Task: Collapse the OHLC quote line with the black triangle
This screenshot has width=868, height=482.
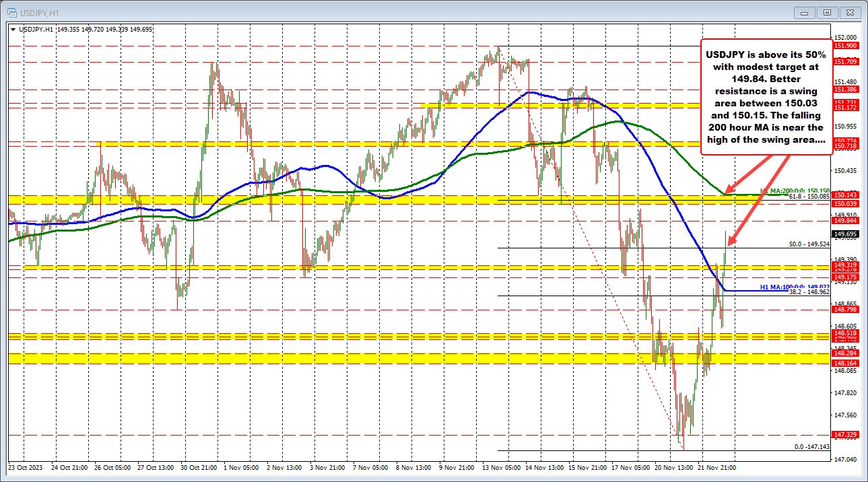Action: point(14,29)
